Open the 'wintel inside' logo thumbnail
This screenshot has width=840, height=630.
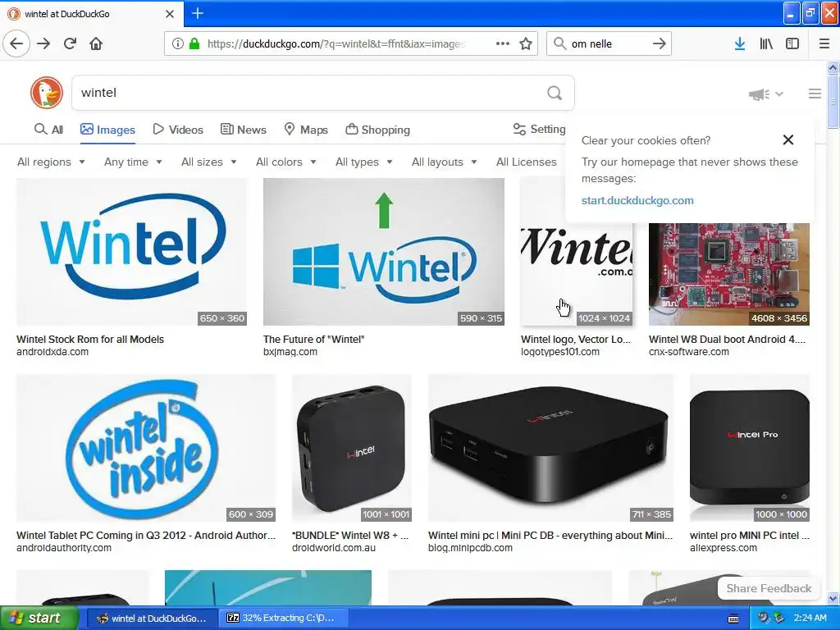[146, 448]
